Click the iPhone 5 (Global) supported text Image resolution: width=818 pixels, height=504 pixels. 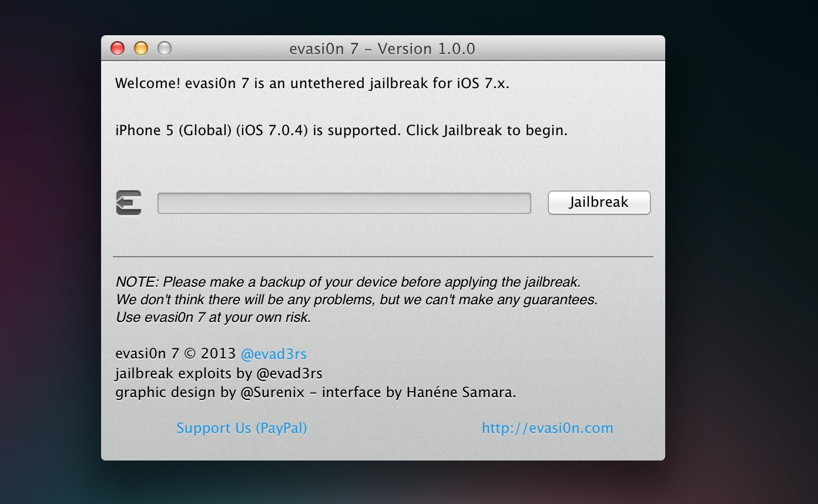(x=341, y=130)
